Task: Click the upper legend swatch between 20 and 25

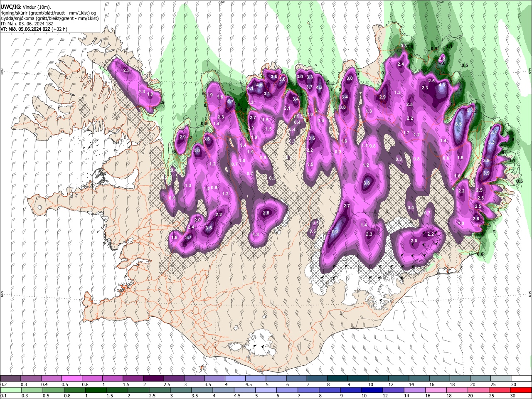Action: [x=480, y=379]
